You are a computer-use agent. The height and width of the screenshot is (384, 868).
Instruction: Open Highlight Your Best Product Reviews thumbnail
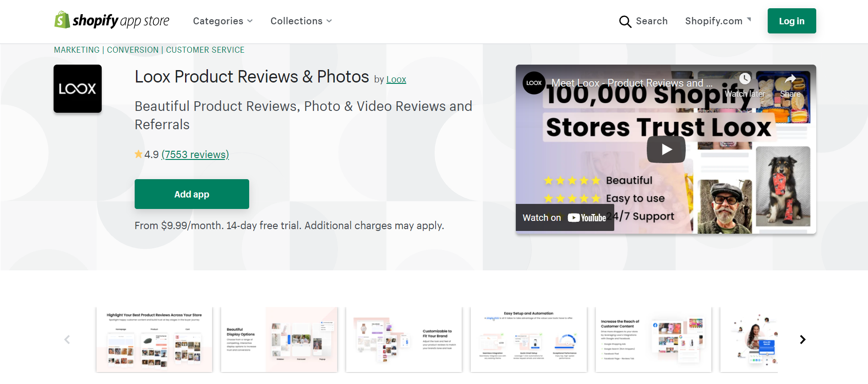[x=154, y=340]
